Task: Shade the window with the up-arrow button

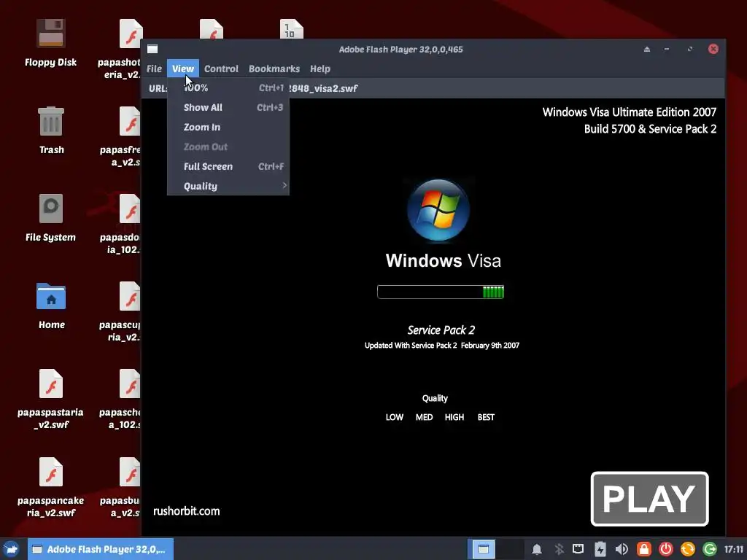Action: click(x=647, y=49)
